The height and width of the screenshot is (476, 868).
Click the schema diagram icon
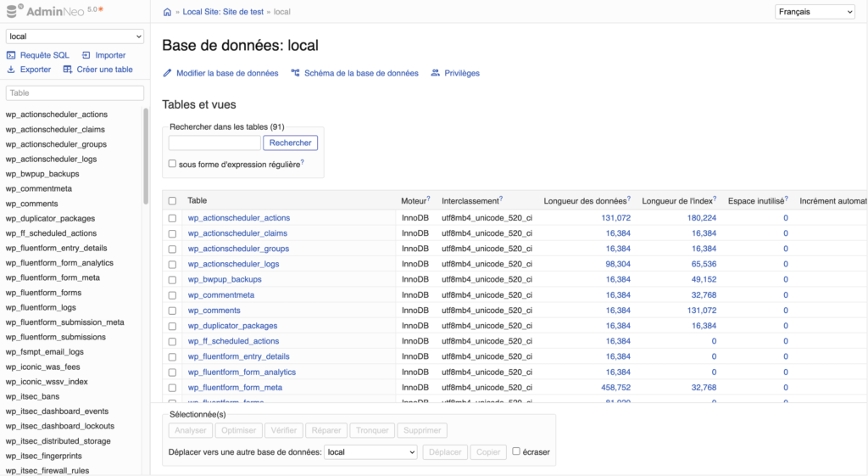pos(296,73)
